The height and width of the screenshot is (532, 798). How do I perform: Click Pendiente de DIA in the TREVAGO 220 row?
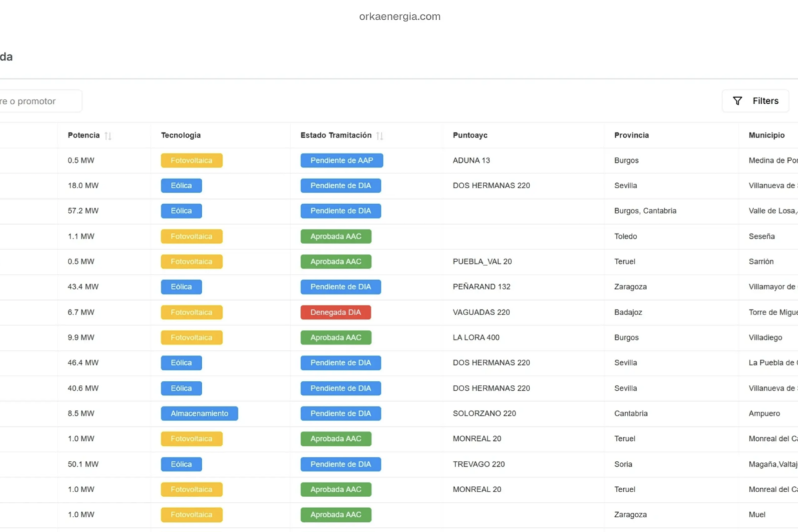click(x=340, y=464)
